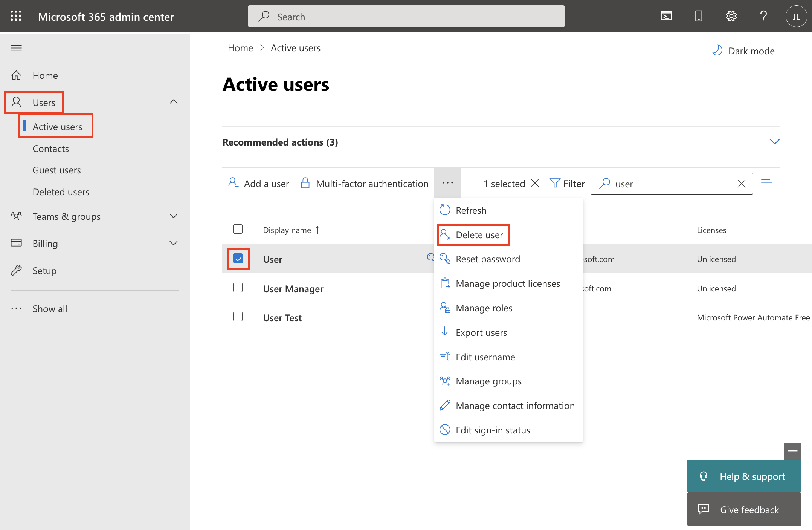Click the Give feedback button
812x530 pixels.
744,509
